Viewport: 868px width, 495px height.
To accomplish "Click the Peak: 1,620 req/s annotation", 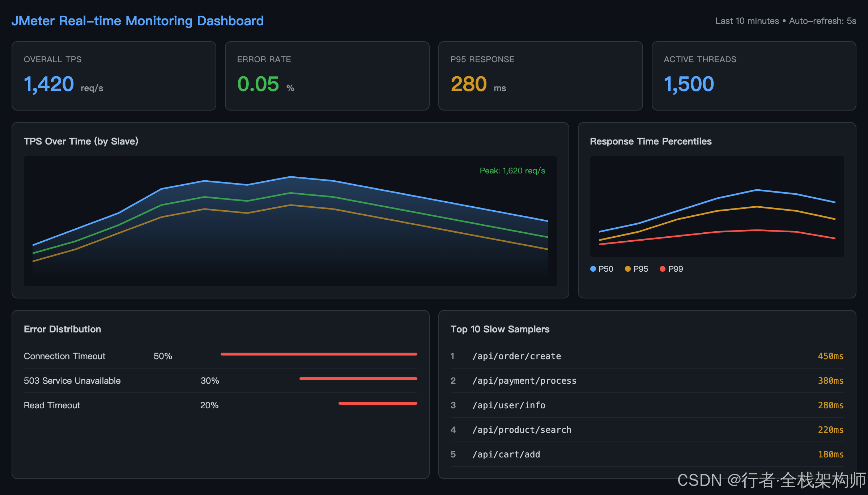I will (512, 171).
